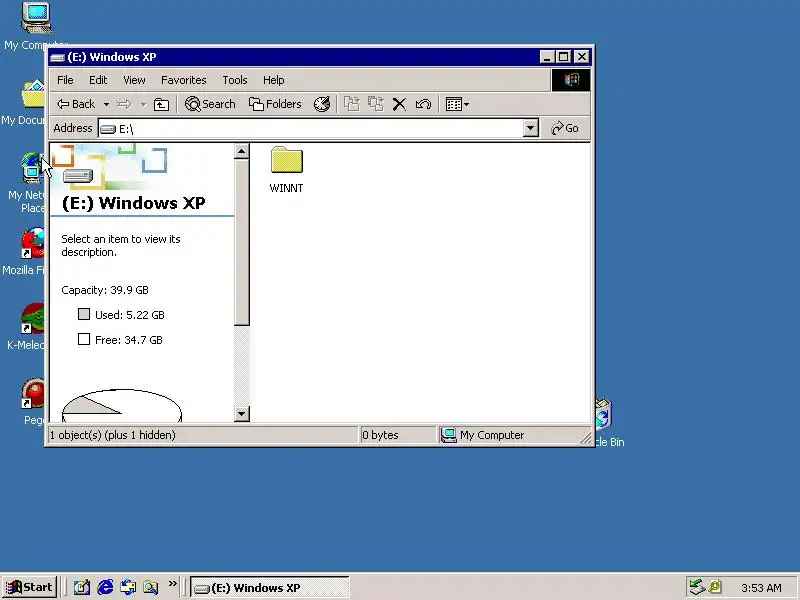The width and height of the screenshot is (800, 600).
Task: Click the WINNT folder name label
Action: point(286,188)
